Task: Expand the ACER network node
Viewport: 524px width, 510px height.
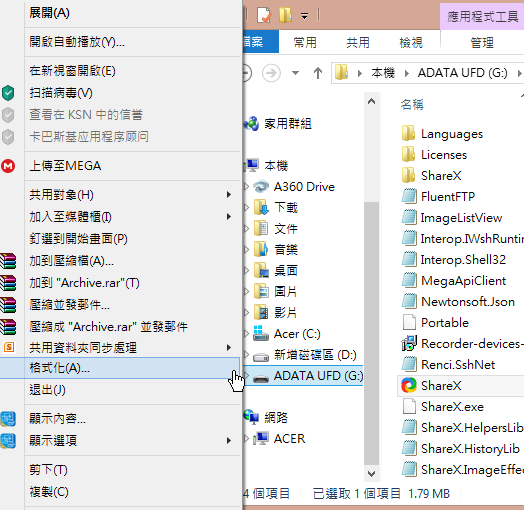Action: pyautogui.click(x=247, y=438)
